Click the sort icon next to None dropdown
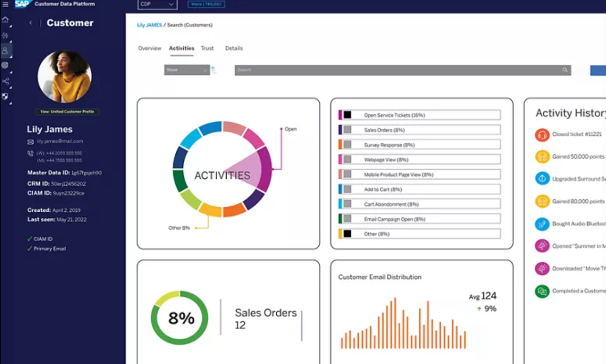Viewport: 606px width, 364px height. pyautogui.click(x=213, y=70)
